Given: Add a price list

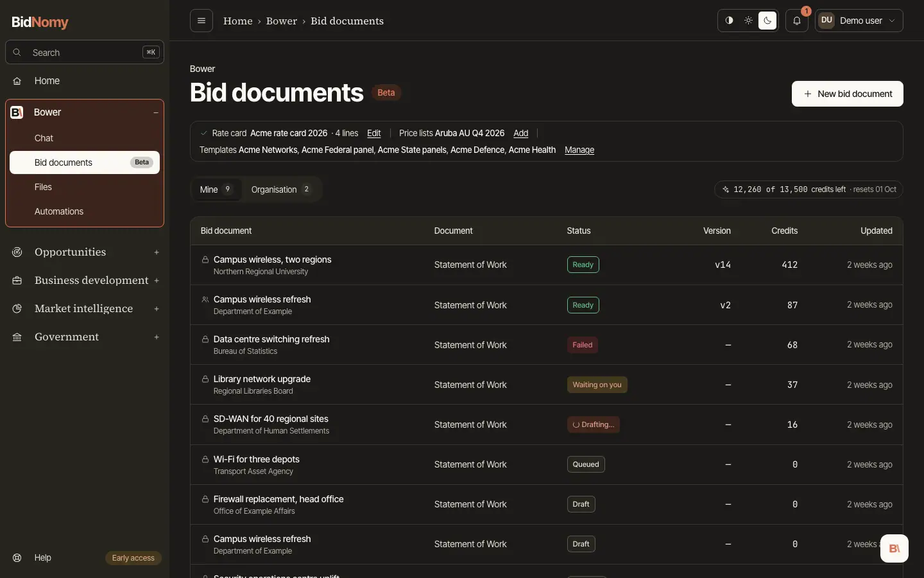Looking at the screenshot, I should point(520,134).
